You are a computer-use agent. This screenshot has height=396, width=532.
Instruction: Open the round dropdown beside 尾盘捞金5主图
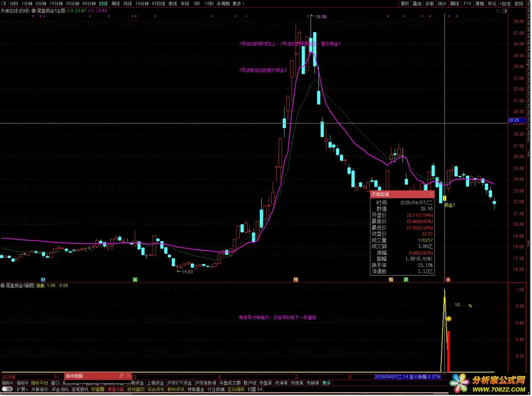point(33,11)
